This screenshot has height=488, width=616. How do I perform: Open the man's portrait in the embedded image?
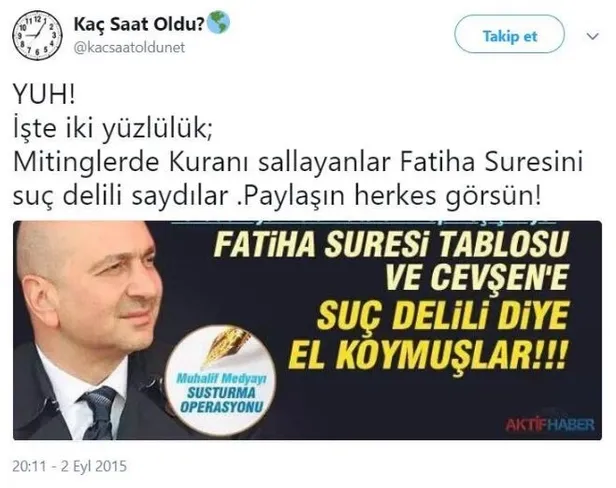point(92,330)
